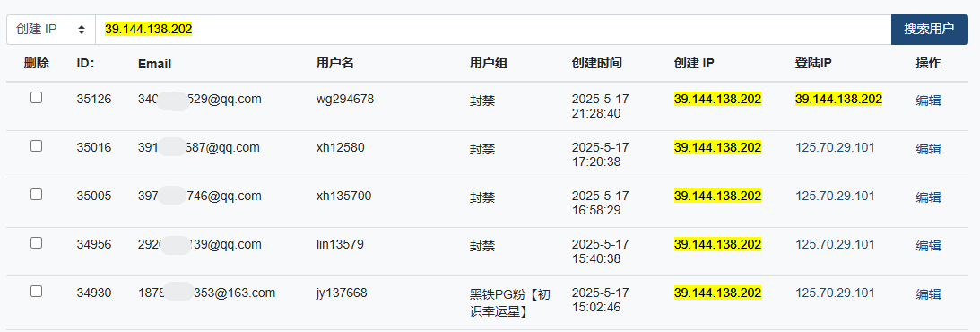This screenshot has width=980, height=332.
Task: Tick the delete checkbox for jy137668
Action: click(x=36, y=291)
